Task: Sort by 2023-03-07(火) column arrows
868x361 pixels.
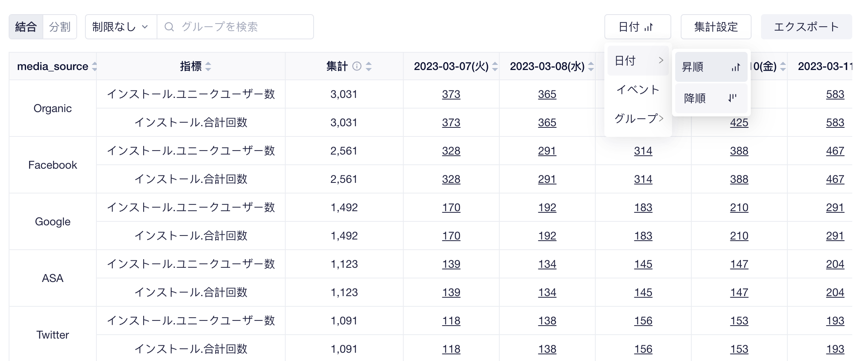Action: tap(495, 66)
